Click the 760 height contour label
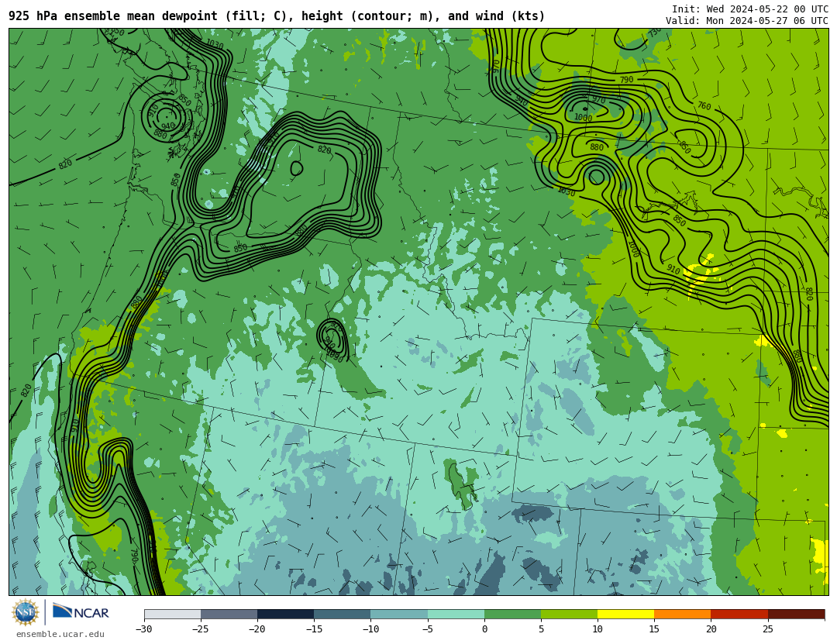This screenshot has height=644, width=837. [704, 106]
